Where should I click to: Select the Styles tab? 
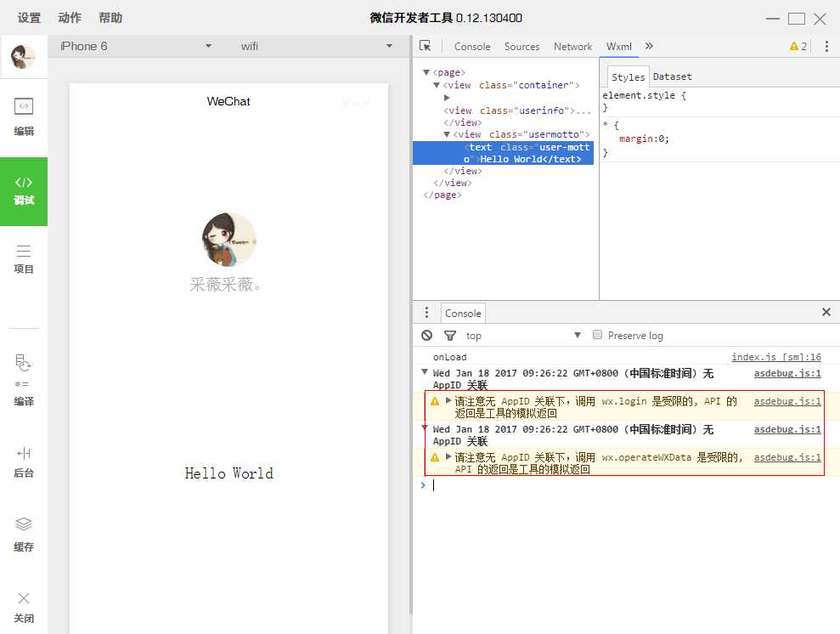[628, 76]
